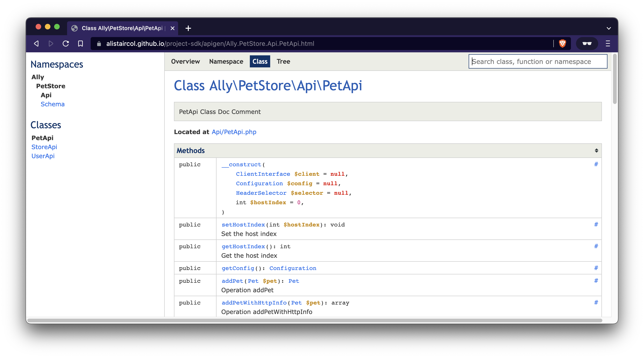Screen dimensions: 644x358
Task: Click the anchor icon for getHostIndex
Action: (x=596, y=246)
